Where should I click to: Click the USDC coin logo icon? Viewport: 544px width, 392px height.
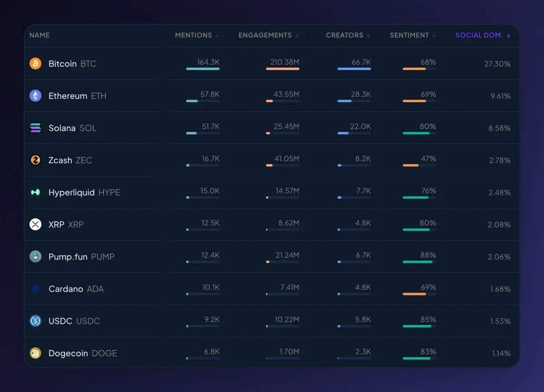(x=35, y=321)
